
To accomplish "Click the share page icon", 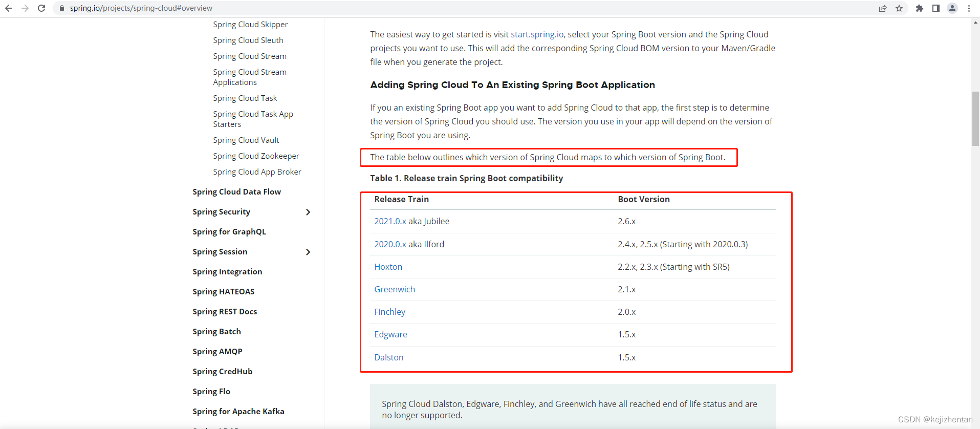I will pyautogui.click(x=883, y=8).
